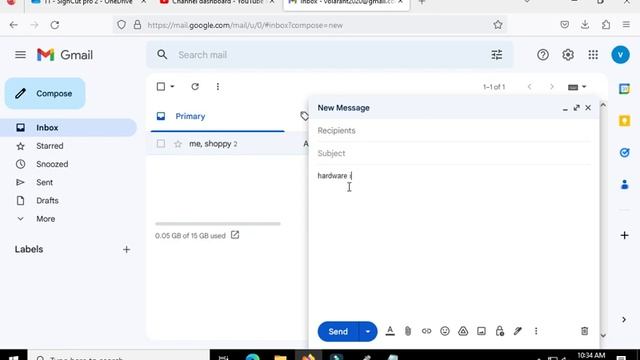640x360 pixels.
Task: Click the Subject field
Action: point(454,153)
